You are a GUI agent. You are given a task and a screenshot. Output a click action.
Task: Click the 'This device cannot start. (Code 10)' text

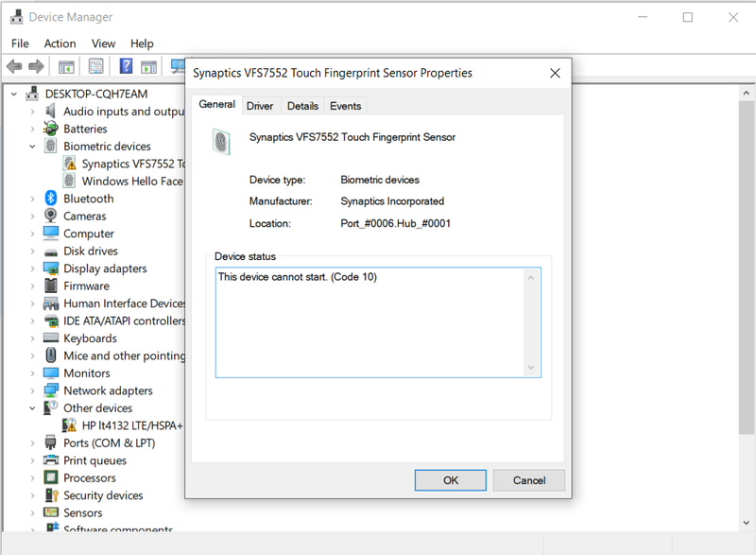click(298, 277)
